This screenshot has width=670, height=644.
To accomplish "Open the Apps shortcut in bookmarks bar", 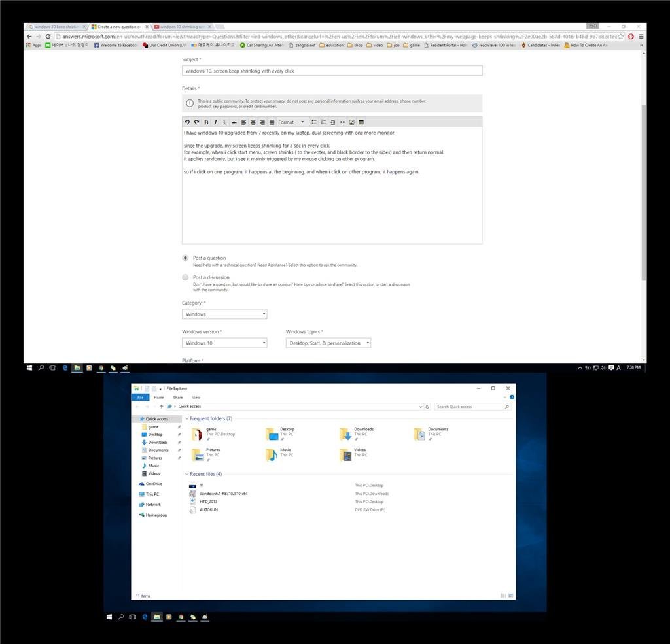I will click(34, 45).
